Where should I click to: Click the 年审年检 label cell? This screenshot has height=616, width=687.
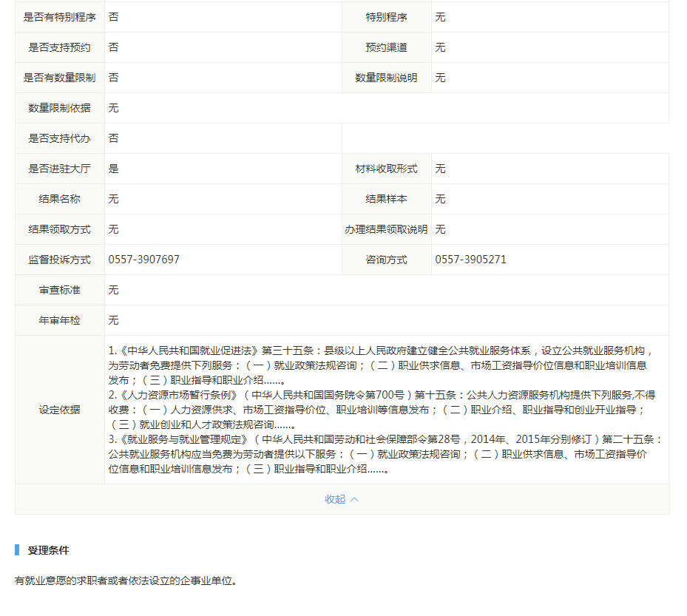pyautogui.click(x=60, y=320)
